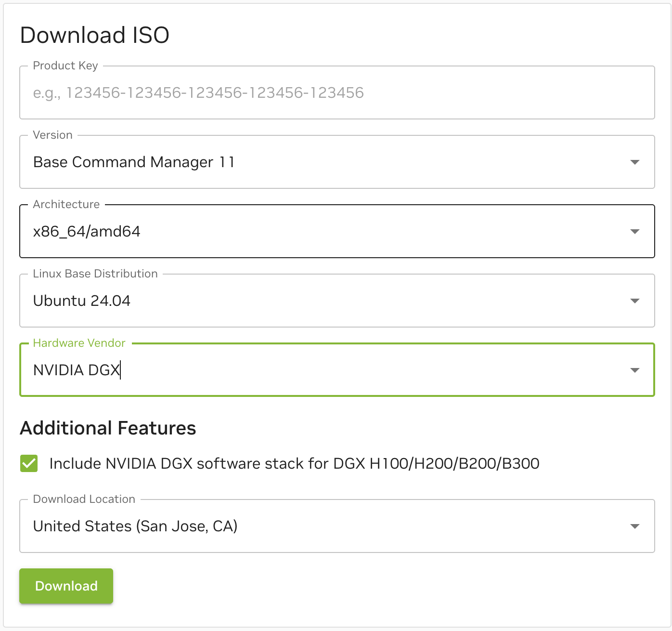Click into the Product Key input field
Viewport: 672px width, 631px height.
[x=337, y=92]
